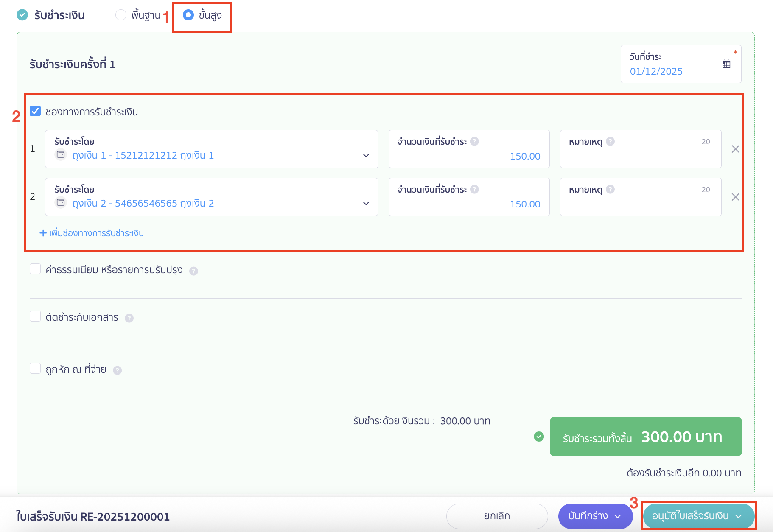
Task: Remove payment channel row 1 with X
Action: coord(735,149)
